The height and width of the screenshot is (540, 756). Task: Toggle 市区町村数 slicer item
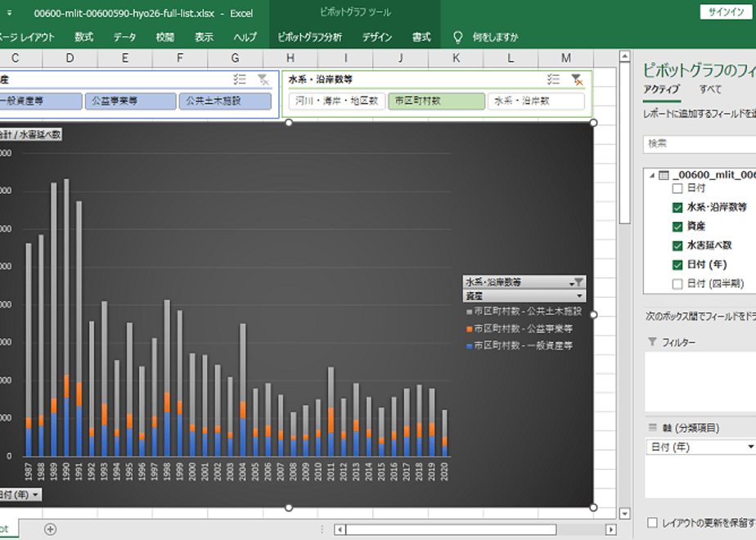pos(437,101)
